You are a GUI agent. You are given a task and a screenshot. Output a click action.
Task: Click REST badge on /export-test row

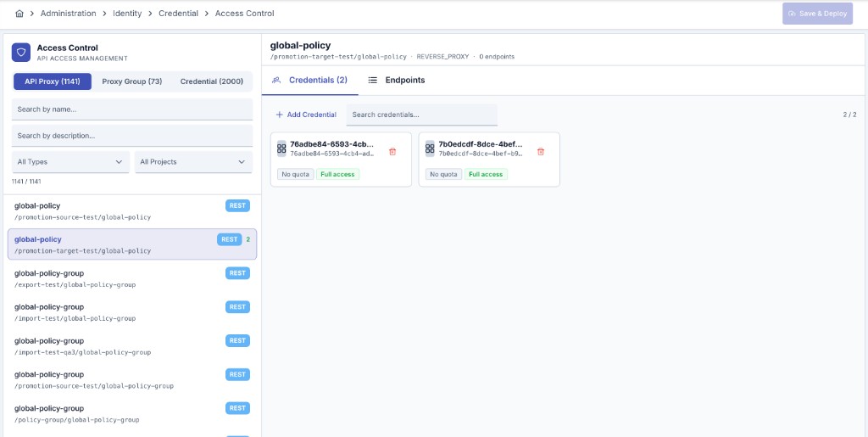click(237, 273)
